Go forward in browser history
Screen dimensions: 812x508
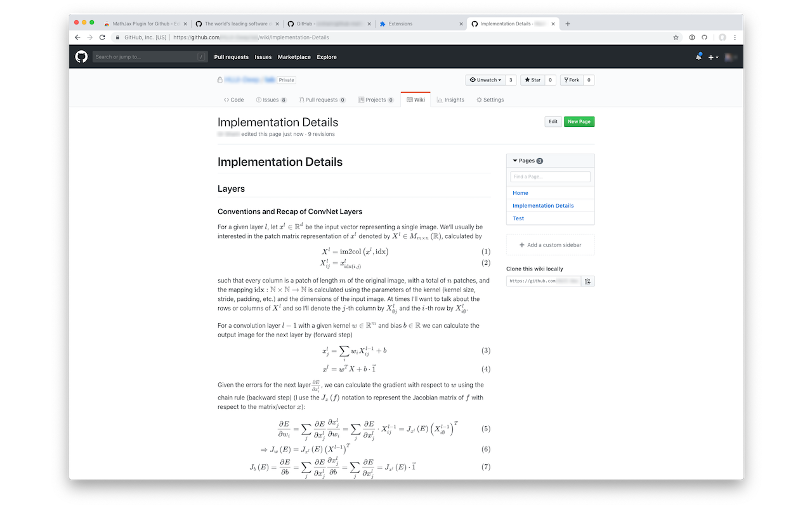pos(89,37)
